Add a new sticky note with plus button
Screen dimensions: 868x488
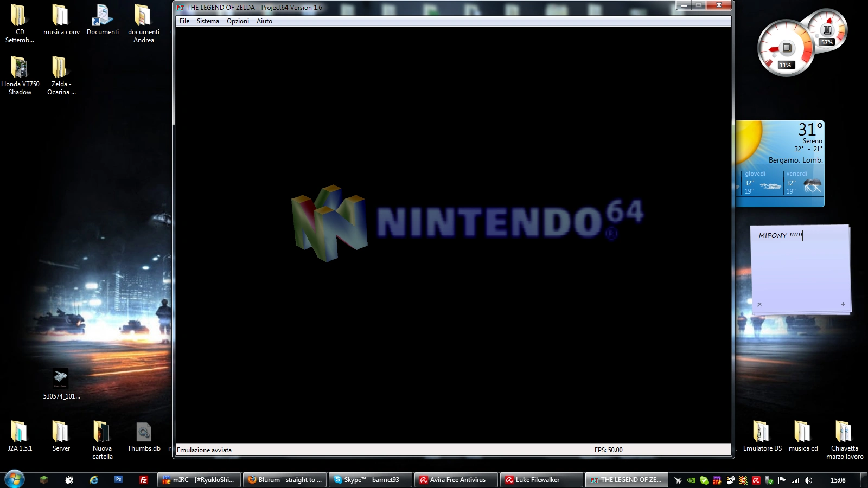click(843, 304)
